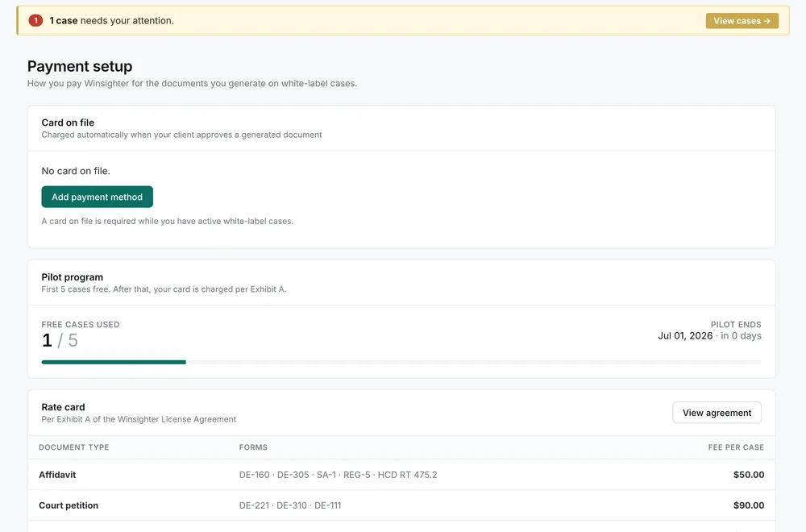
Task: Click the Court petition forms DE-221 · DE-310 · DE-111
Action: point(290,505)
